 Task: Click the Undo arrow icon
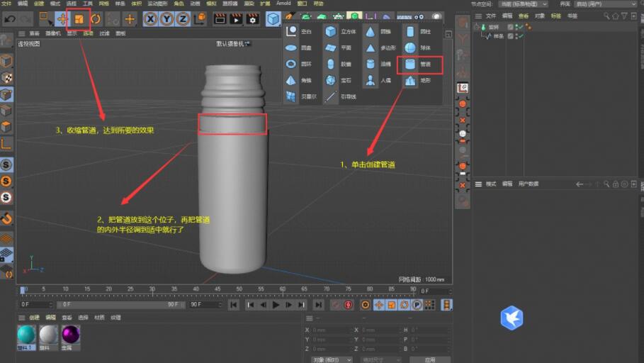point(10,19)
